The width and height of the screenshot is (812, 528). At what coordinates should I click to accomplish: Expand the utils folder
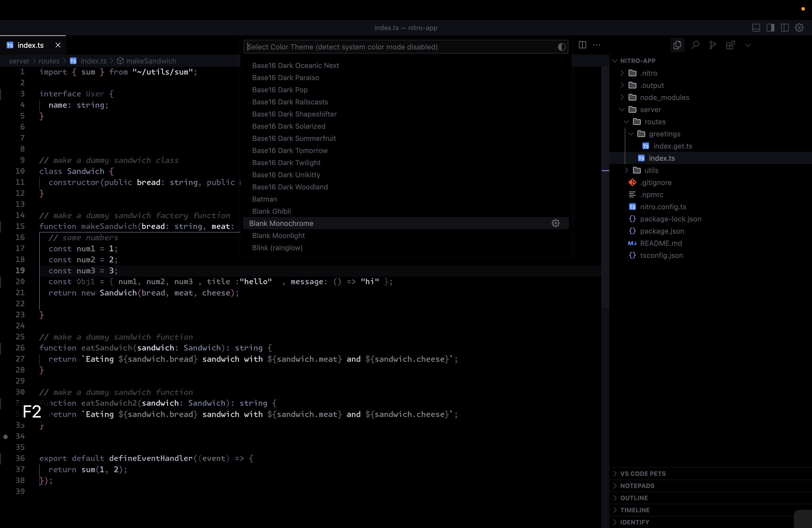coord(710,170)
